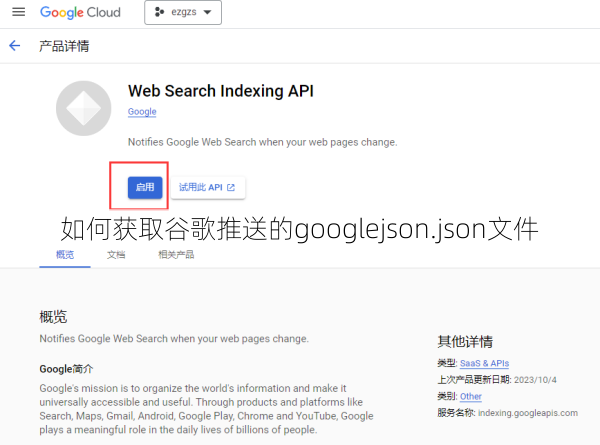
Task: Select the 概览 tab
Action: [65, 255]
